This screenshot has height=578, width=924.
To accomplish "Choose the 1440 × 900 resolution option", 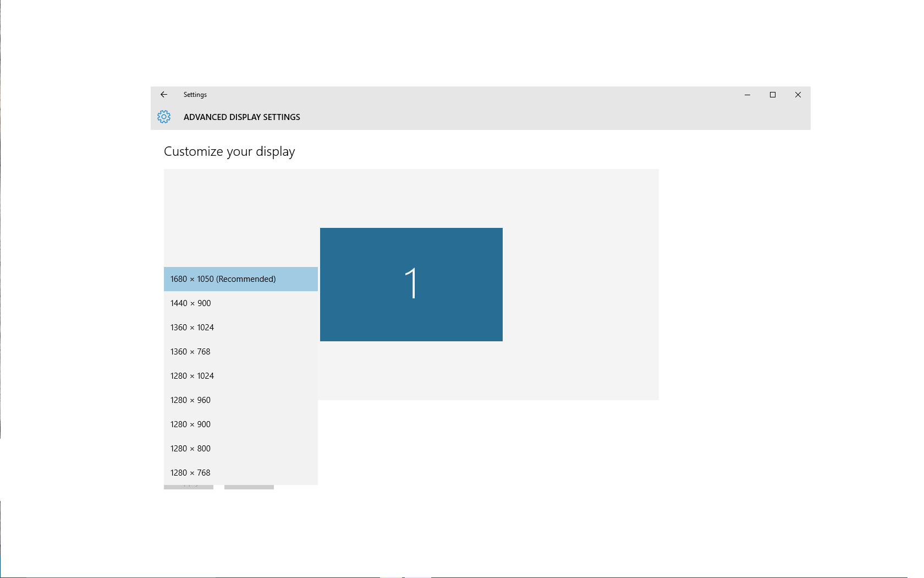I will tap(241, 303).
